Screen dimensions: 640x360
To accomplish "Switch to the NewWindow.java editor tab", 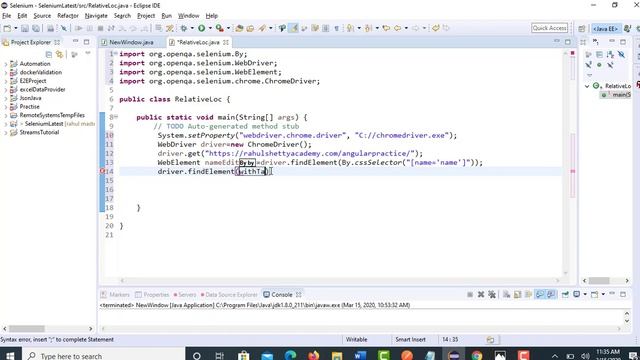I will click(131, 42).
